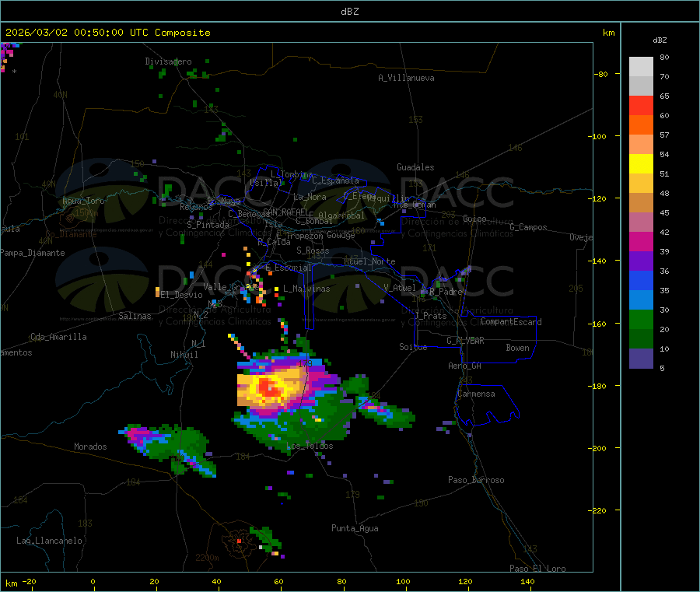Click the 140 km horizontal axis tick
The width and height of the screenshot is (700, 592).
pyautogui.click(x=527, y=581)
